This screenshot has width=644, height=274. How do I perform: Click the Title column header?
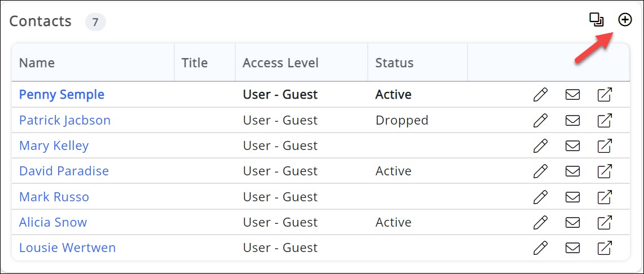click(195, 63)
